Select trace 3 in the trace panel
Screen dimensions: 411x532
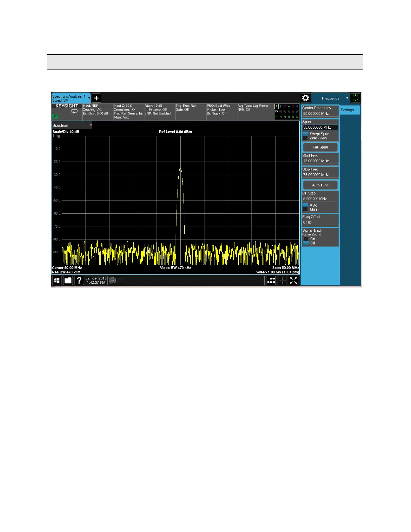[285, 106]
